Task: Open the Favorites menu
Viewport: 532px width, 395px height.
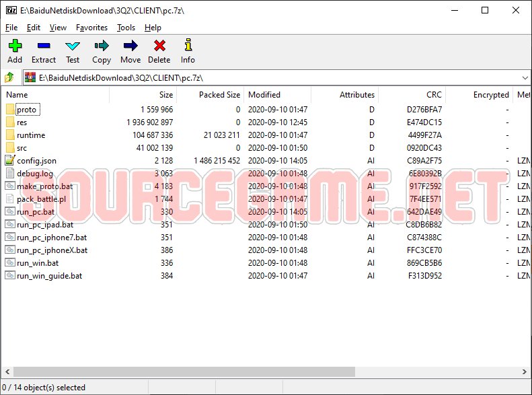Action: coord(91,28)
